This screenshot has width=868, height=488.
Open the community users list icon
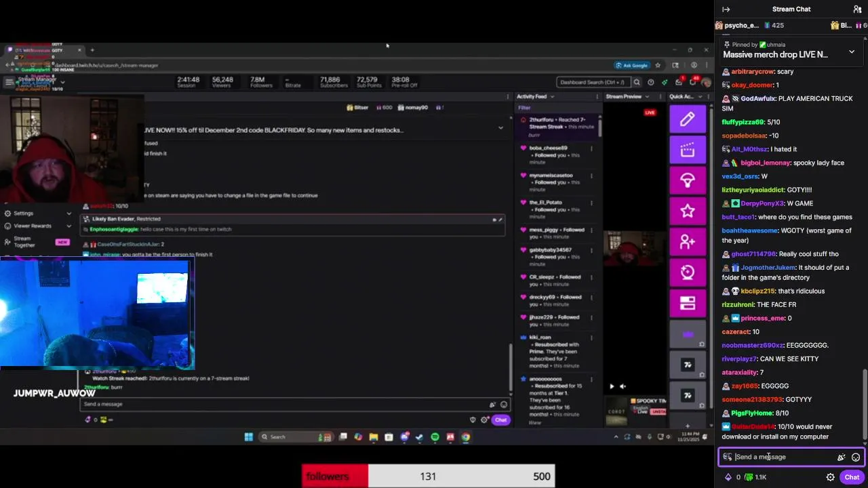(x=857, y=9)
